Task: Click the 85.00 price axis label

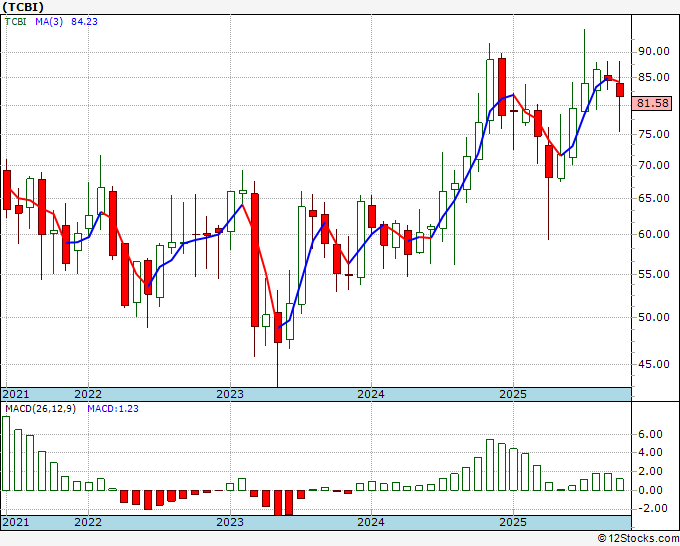Action: (654, 77)
